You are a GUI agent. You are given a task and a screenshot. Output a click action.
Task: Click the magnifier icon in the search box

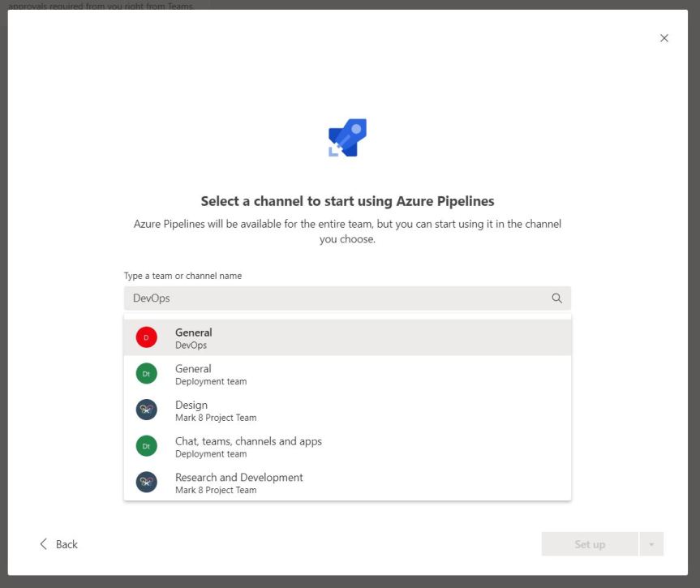556,298
